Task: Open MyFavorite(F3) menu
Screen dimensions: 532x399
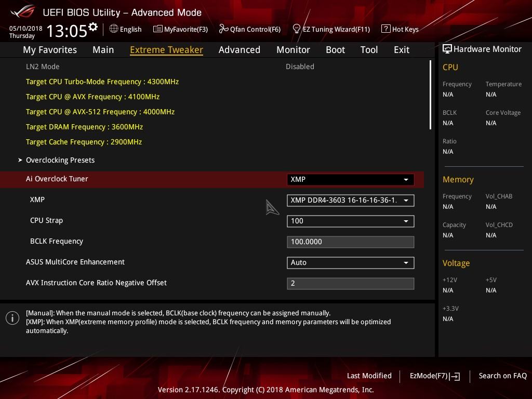Action: [x=180, y=29]
